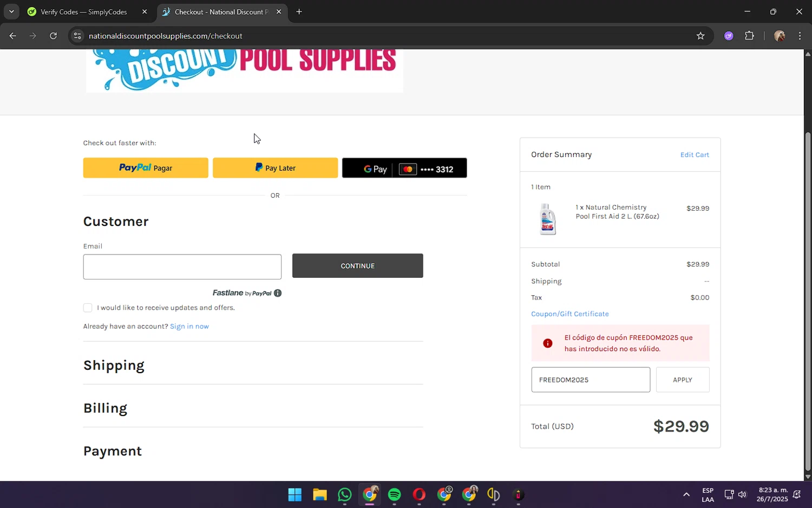
Task: Click the Natural Chemistry product name text
Action: point(617,212)
